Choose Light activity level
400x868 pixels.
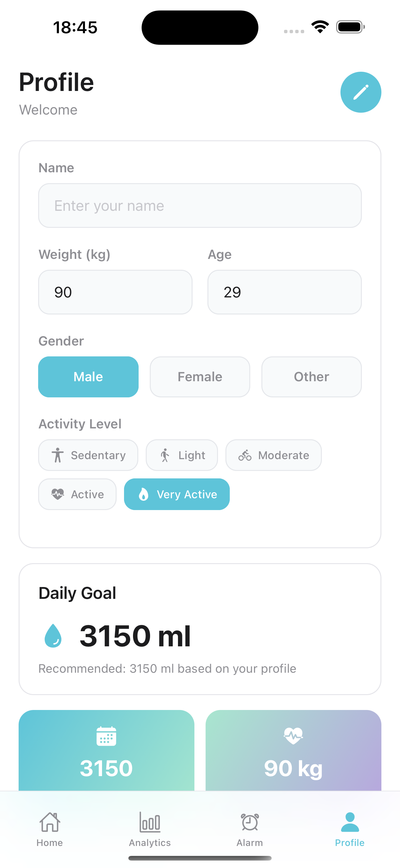(182, 455)
